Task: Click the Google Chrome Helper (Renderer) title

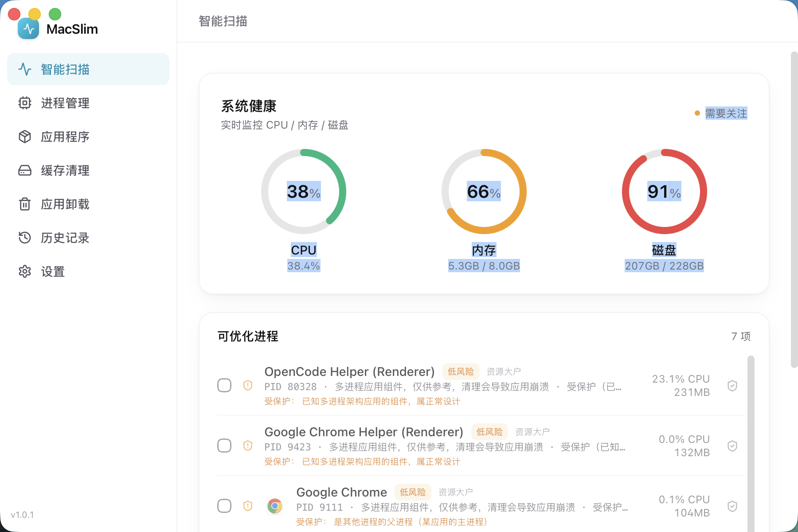Action: coord(364,432)
